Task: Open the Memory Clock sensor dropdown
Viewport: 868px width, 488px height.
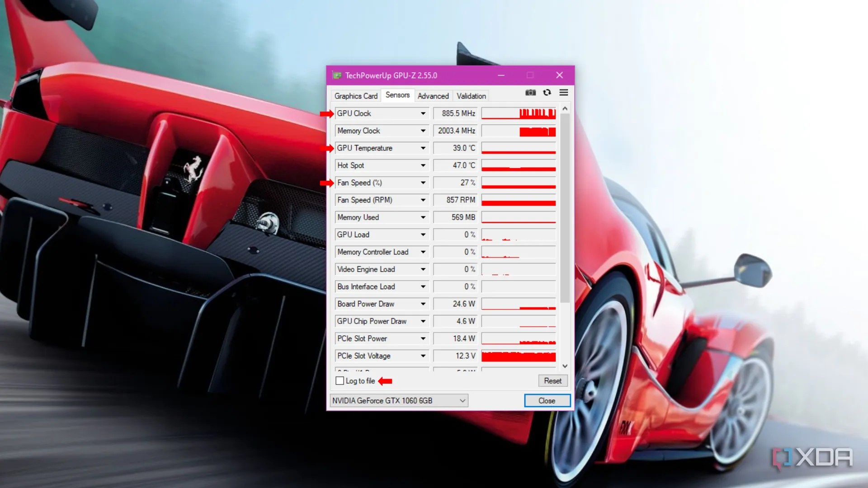Action: [422, 131]
